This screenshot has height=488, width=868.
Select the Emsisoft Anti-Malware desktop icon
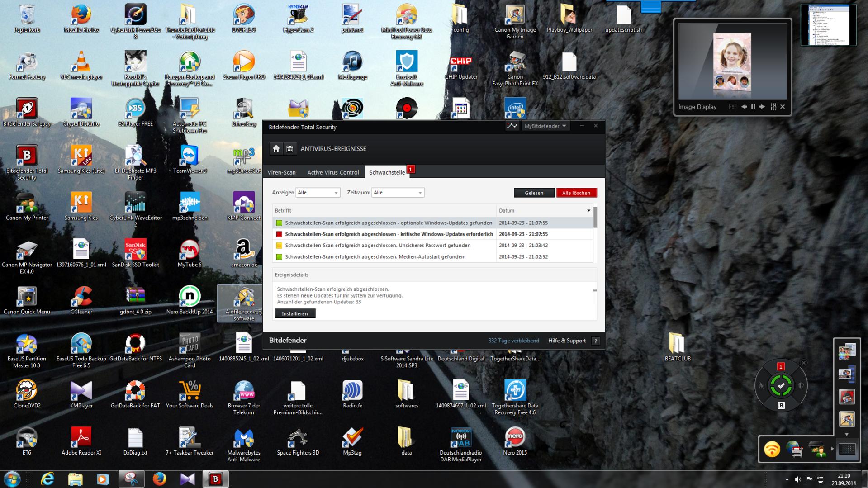(x=407, y=69)
